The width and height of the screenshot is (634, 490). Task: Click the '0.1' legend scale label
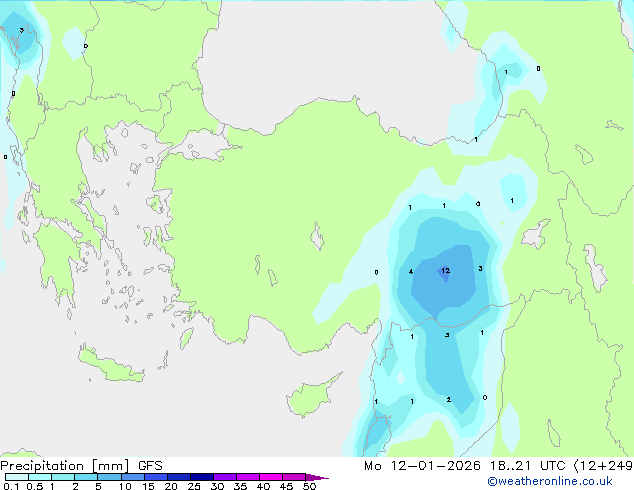pos(12,486)
